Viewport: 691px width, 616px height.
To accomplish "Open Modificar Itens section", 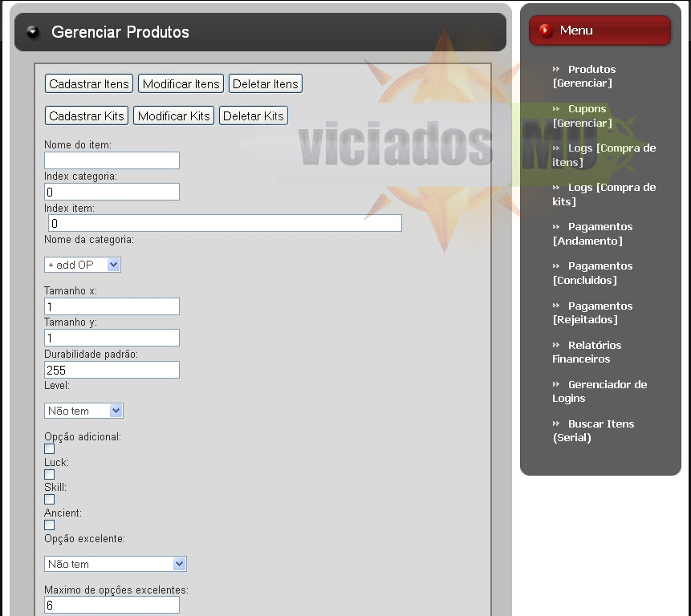I will (181, 83).
